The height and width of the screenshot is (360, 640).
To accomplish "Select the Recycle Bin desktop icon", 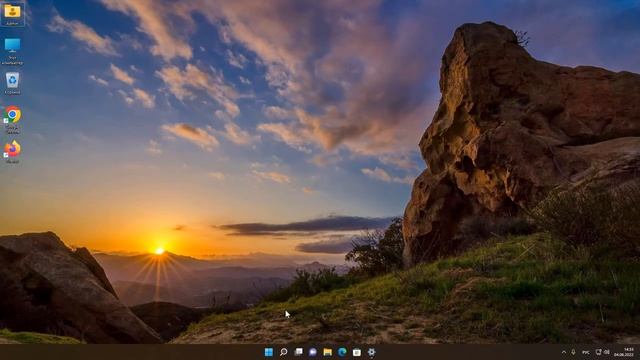I will click(x=12, y=84).
